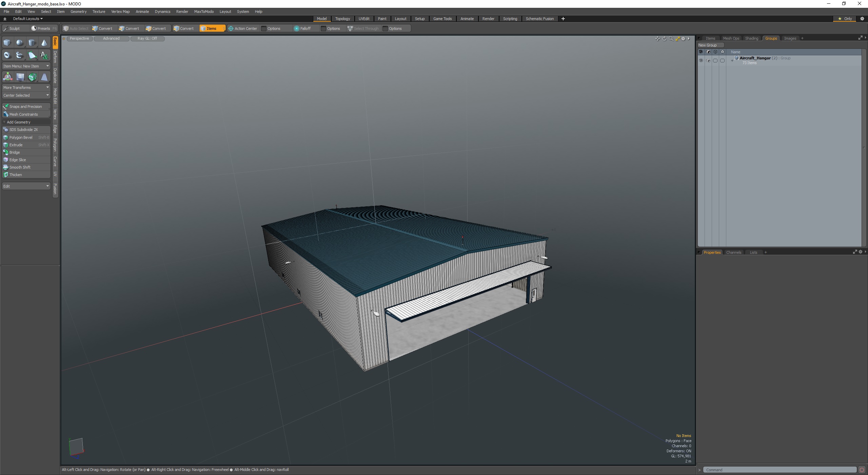868x475 pixels.
Task: Switch to the Groups panel tab
Action: click(x=771, y=38)
